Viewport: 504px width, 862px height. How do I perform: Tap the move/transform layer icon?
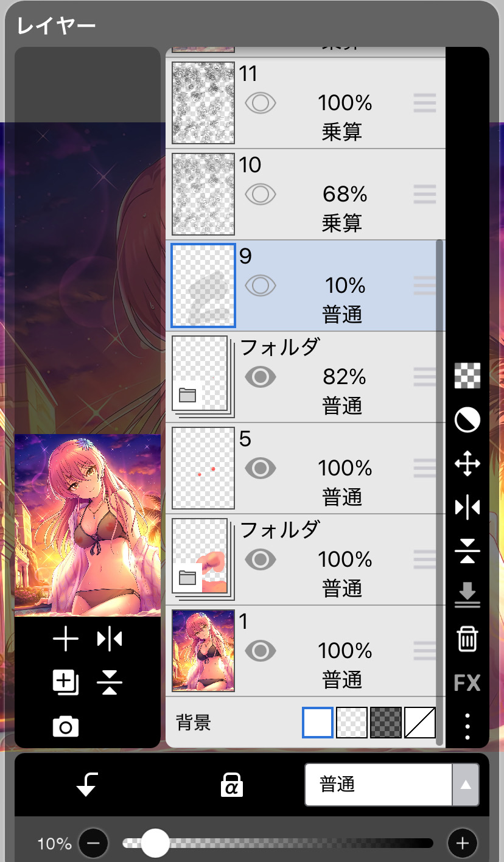pos(467,464)
